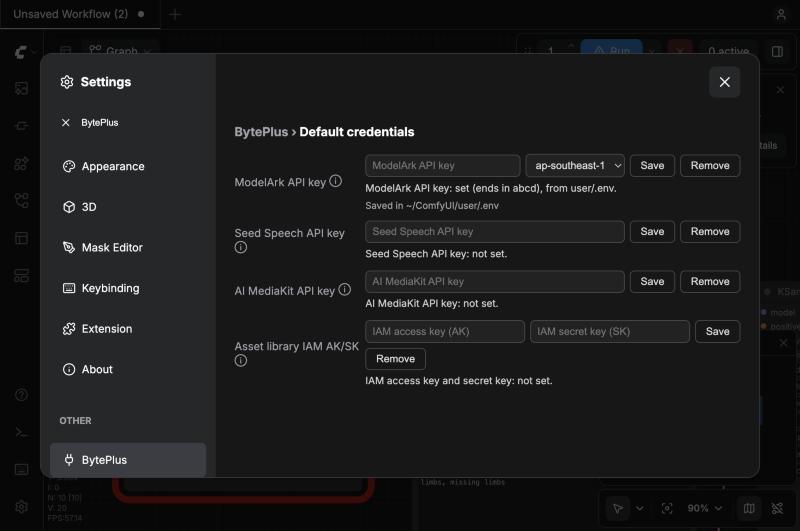The height and width of the screenshot is (531, 800).
Task: Clear the BytePlus settings search text
Action: point(66,122)
